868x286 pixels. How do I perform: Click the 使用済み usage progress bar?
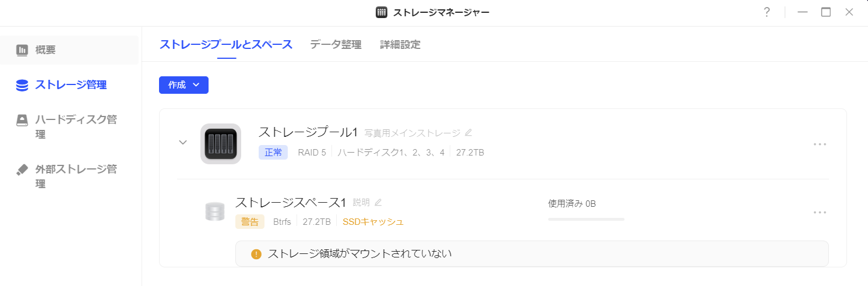pos(586,220)
